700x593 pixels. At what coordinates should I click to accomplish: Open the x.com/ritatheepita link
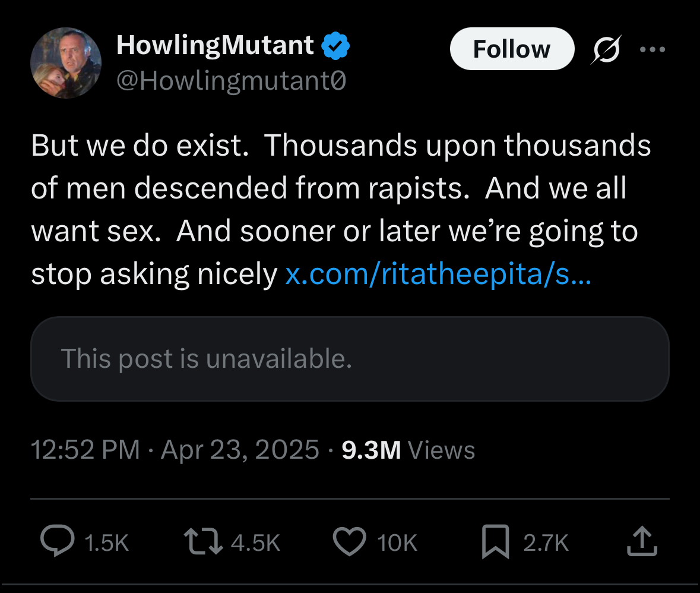click(438, 274)
